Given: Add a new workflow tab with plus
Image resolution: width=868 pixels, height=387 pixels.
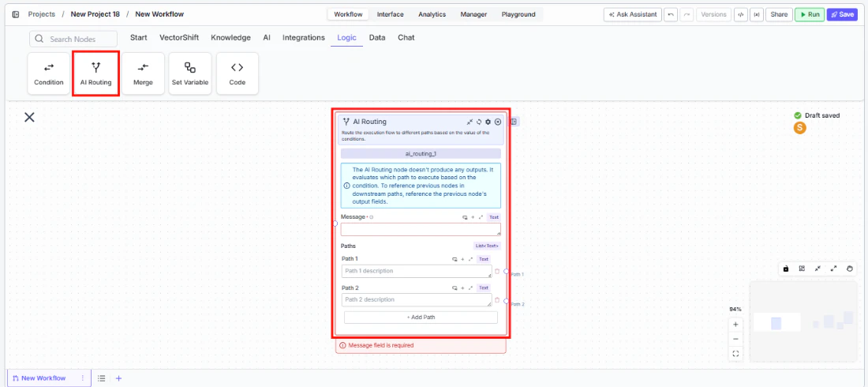Looking at the screenshot, I should click(x=118, y=378).
